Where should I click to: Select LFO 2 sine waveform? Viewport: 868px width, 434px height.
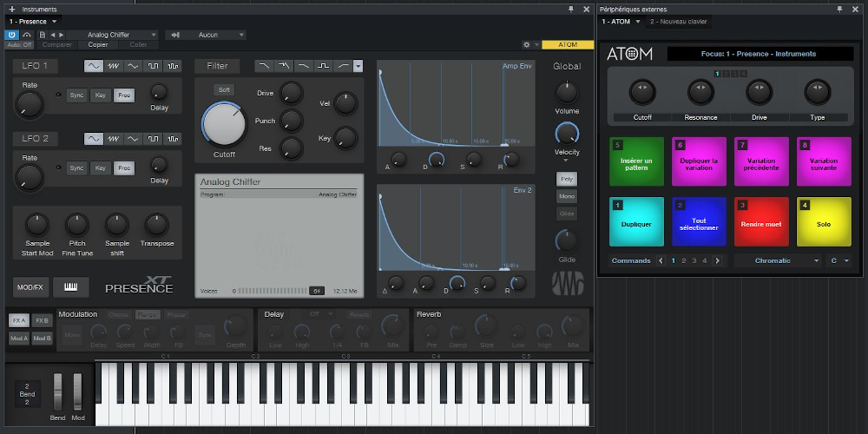[x=94, y=138]
